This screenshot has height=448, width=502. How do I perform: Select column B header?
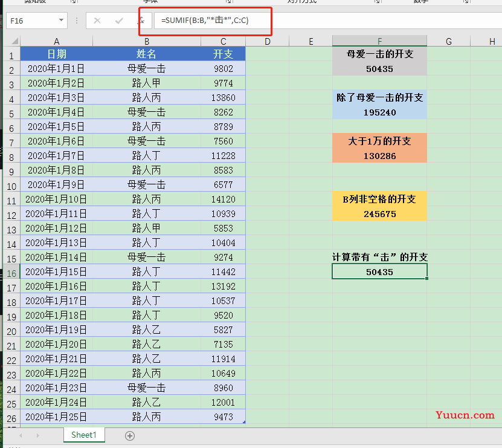coord(147,41)
